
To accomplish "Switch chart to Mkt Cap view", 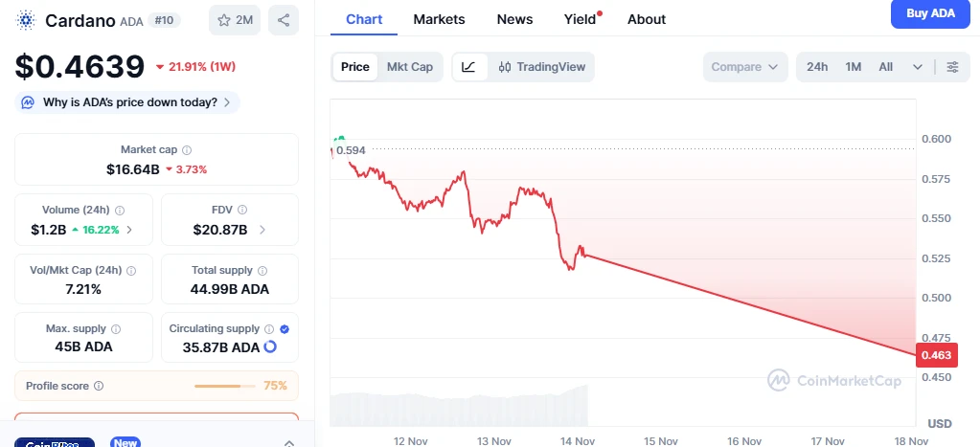I will coord(410,67).
